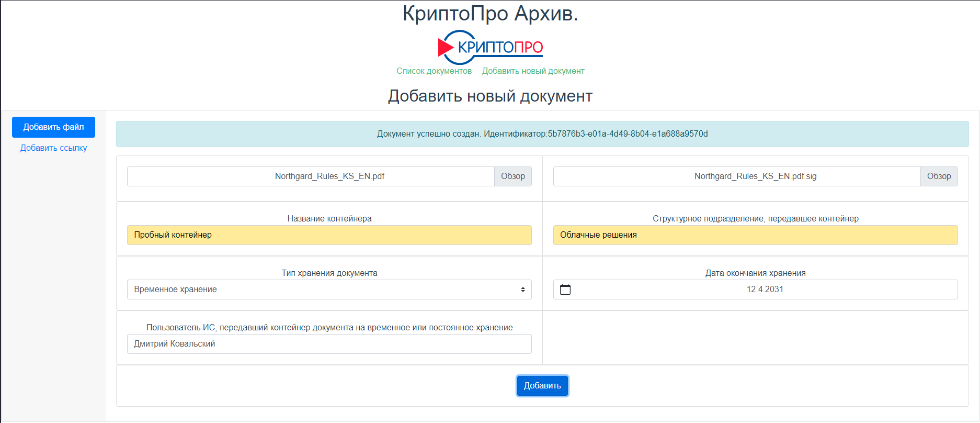Click the Дата окончания хранения date field

coord(765,290)
